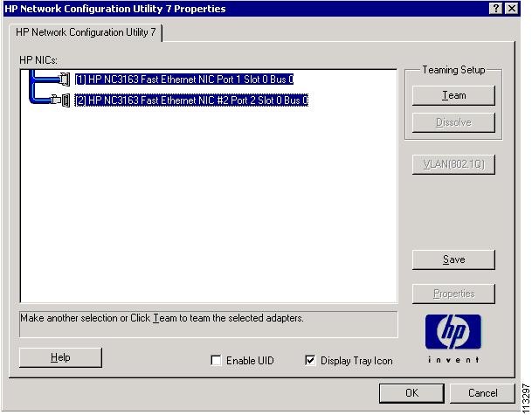Close the Properties dialog with the X
Image resolution: width=532 pixels, height=415 pixels.
pos(512,8)
